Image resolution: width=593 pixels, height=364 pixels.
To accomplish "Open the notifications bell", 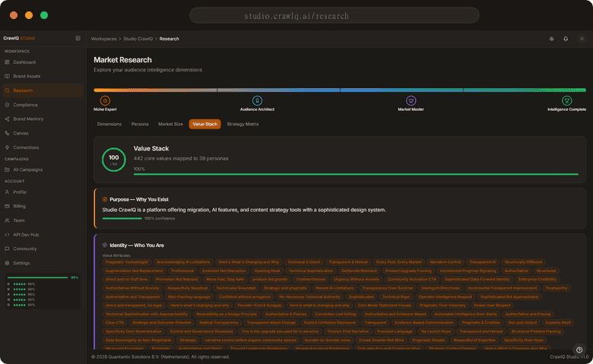I will click(566, 38).
